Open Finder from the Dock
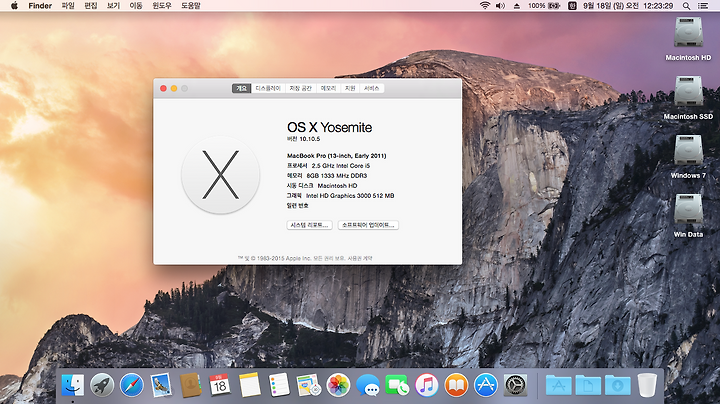The height and width of the screenshot is (404, 720). coord(73,385)
